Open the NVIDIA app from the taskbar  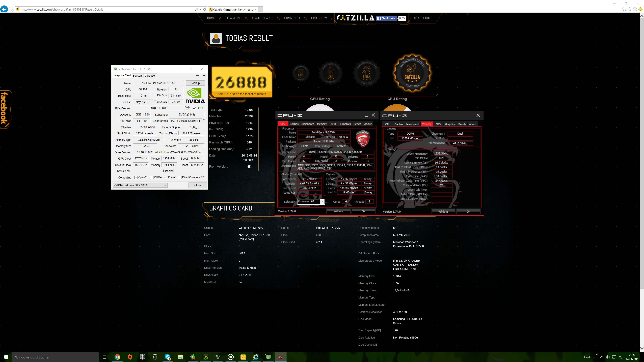pos(205,357)
